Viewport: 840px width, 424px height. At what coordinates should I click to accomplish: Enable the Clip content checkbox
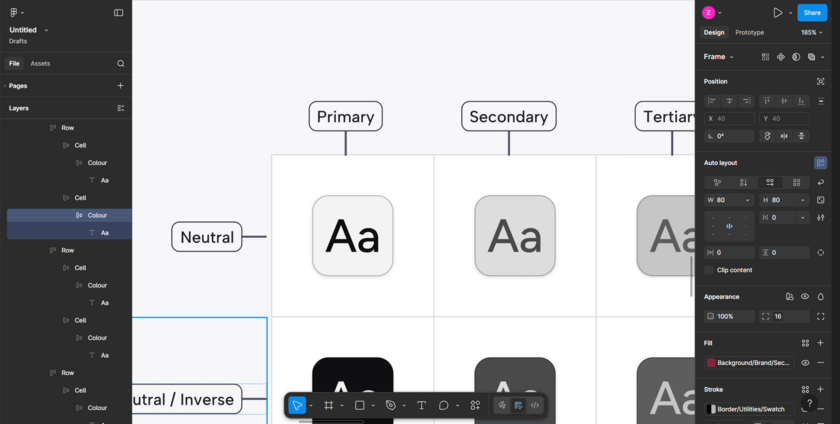(709, 270)
